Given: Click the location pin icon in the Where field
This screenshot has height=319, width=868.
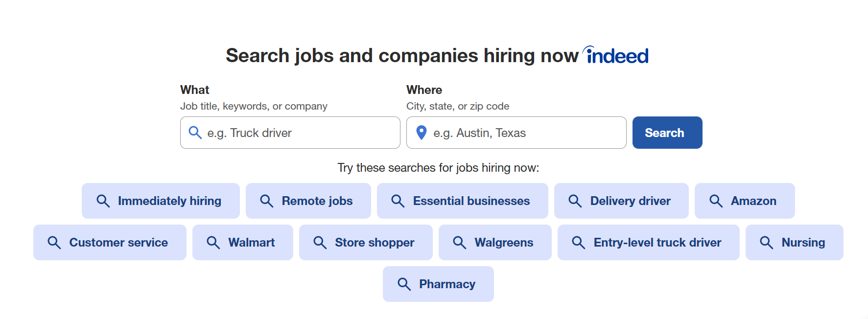Looking at the screenshot, I should point(422,133).
